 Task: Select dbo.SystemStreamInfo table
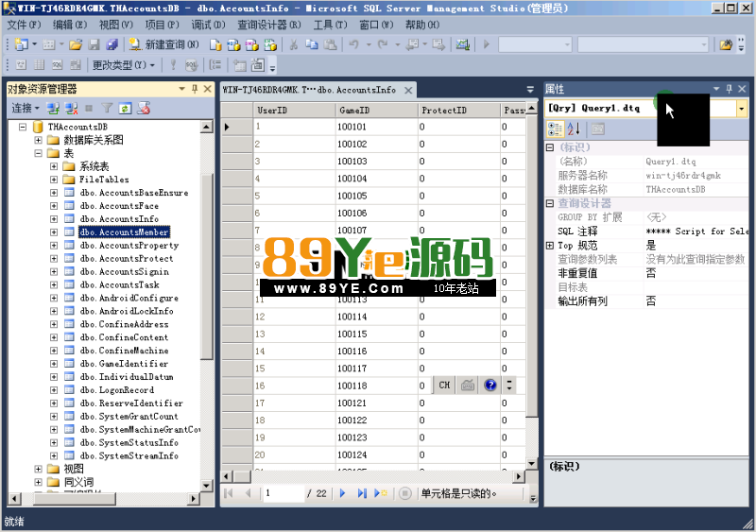tap(129, 455)
